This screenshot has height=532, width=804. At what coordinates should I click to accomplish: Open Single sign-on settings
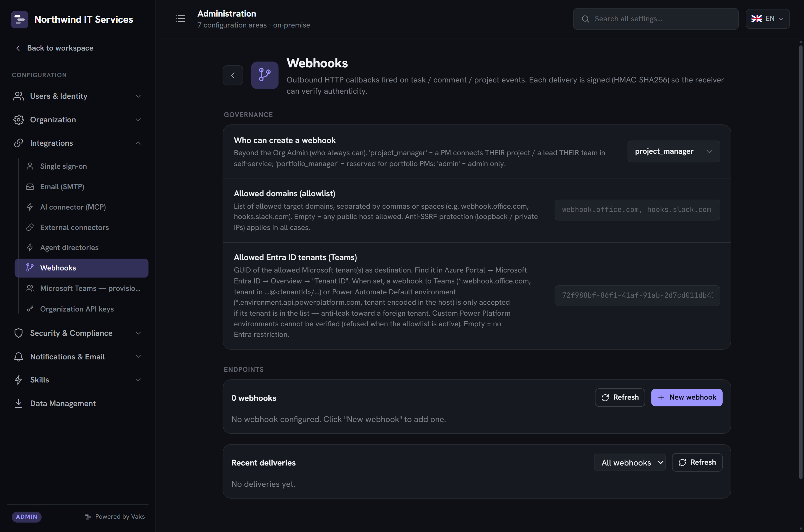(x=81, y=166)
